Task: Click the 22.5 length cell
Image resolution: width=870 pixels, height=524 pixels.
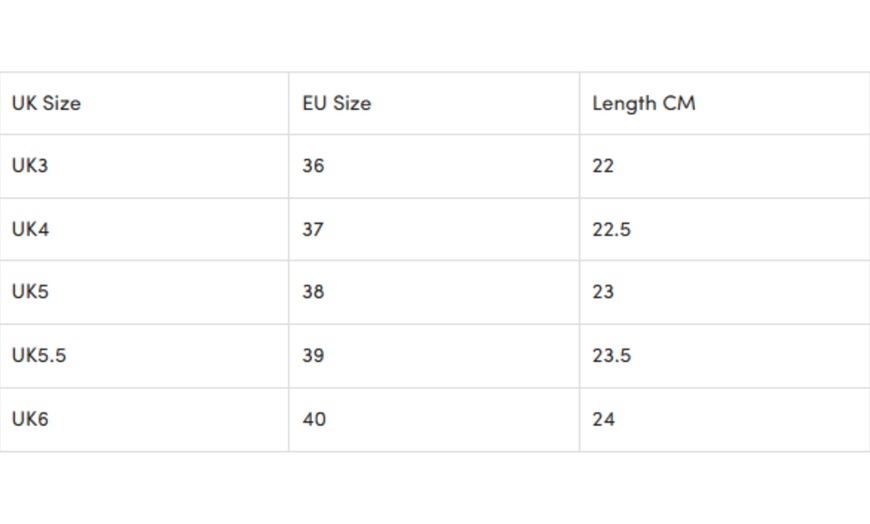Action: 611,229
